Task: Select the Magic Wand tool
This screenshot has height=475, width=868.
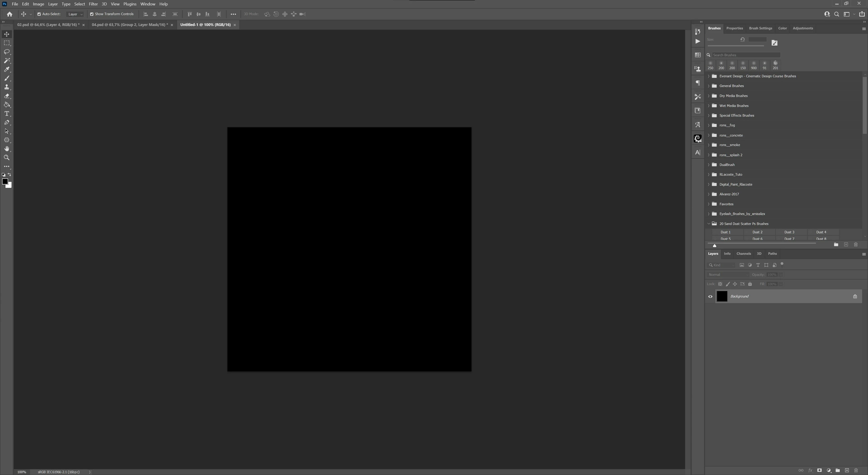Action: pos(7,61)
